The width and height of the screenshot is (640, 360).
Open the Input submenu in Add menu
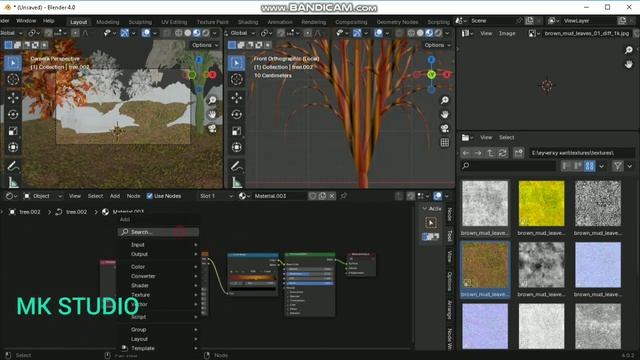click(159, 244)
